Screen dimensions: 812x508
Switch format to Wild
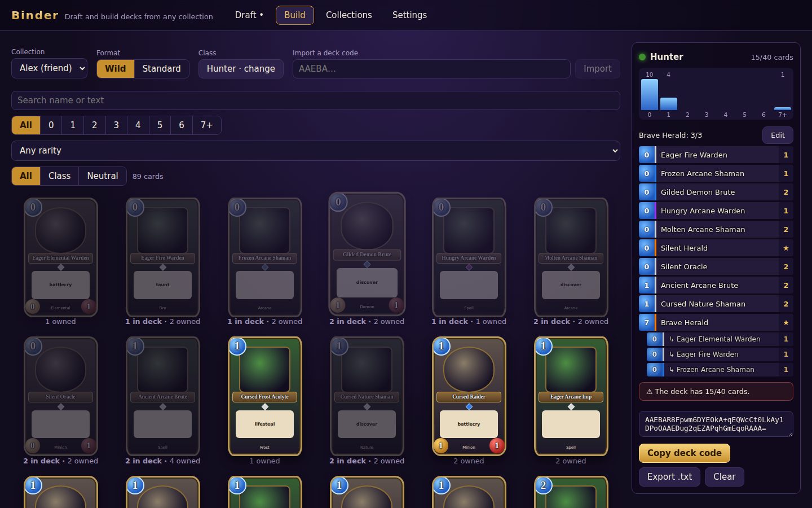(x=116, y=69)
